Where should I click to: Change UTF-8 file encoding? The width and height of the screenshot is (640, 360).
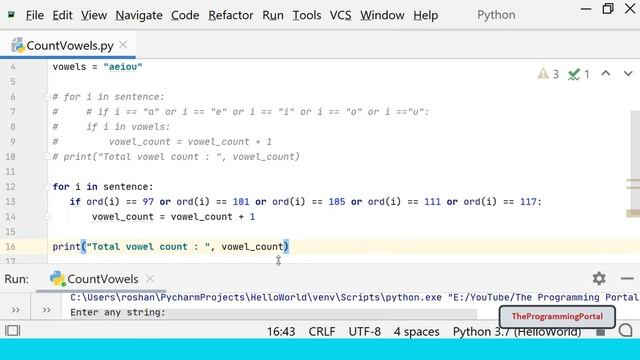tap(364, 331)
